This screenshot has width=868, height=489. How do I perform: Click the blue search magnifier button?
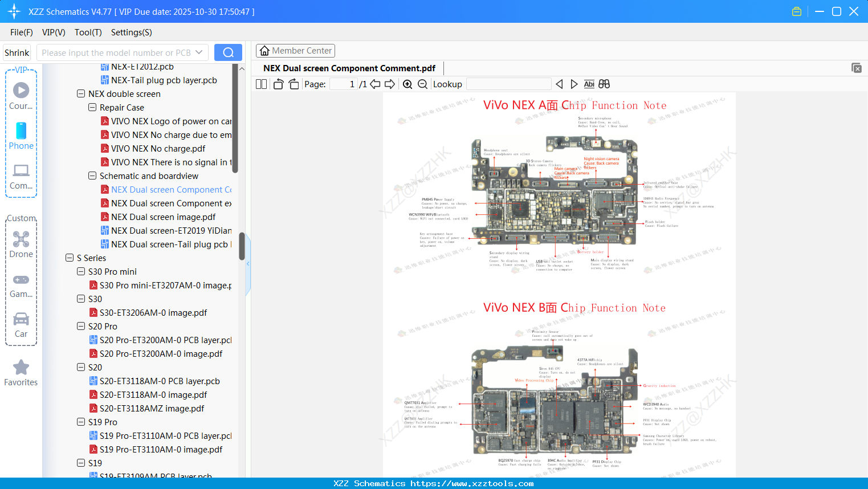tap(228, 52)
